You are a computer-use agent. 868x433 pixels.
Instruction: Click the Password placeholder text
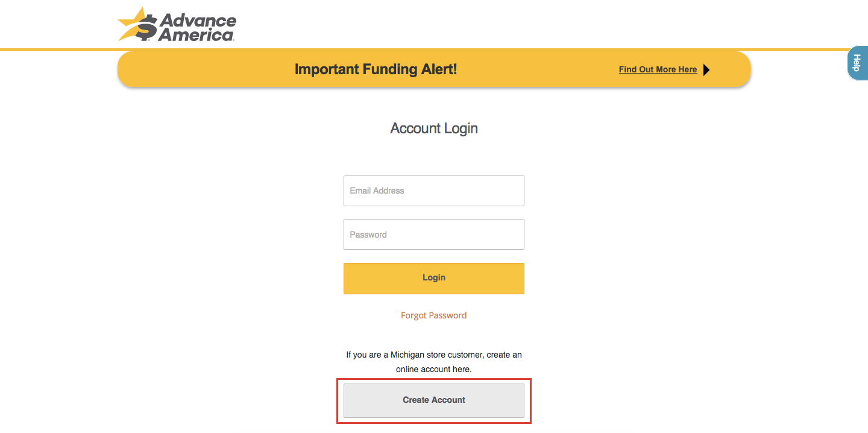(x=368, y=235)
